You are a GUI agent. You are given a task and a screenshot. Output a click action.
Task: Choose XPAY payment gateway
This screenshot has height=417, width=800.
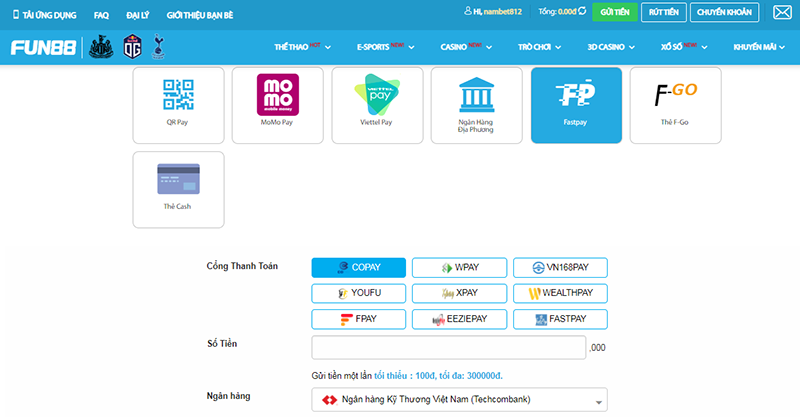pos(459,293)
